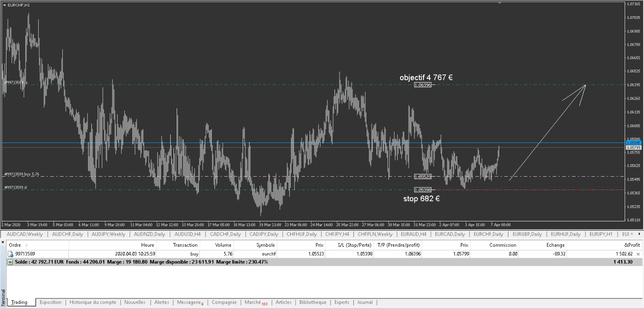Screen dimensions: 644x309
Task: Close the Terminal panel with its X
Action: point(2,242)
